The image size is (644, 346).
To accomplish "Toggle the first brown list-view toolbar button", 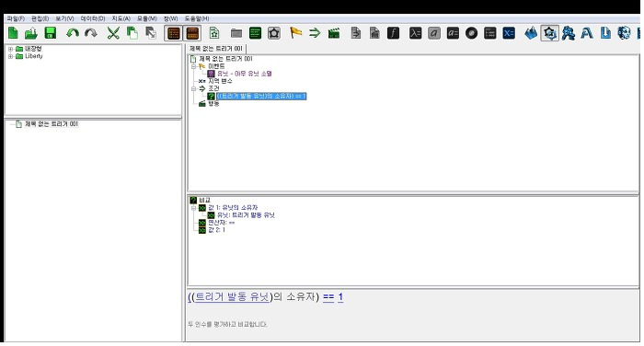I will [x=173, y=33].
